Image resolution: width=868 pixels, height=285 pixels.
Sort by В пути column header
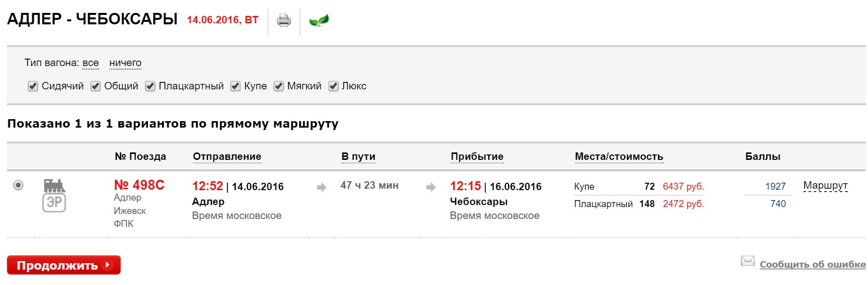click(358, 156)
